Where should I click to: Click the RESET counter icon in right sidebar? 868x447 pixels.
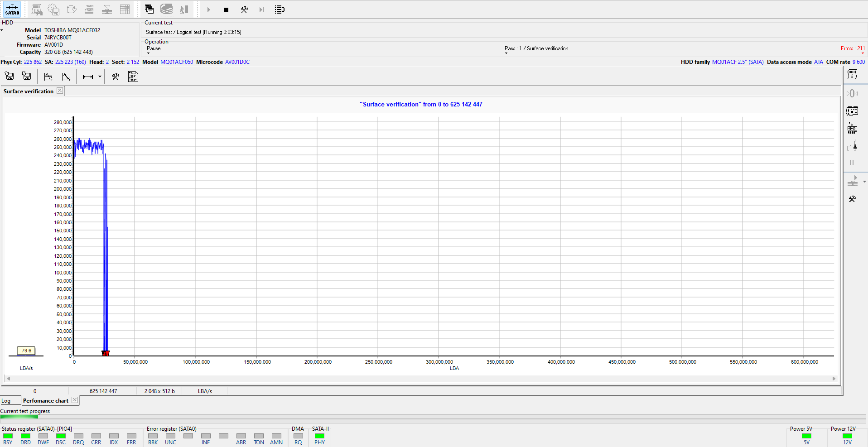(852, 128)
